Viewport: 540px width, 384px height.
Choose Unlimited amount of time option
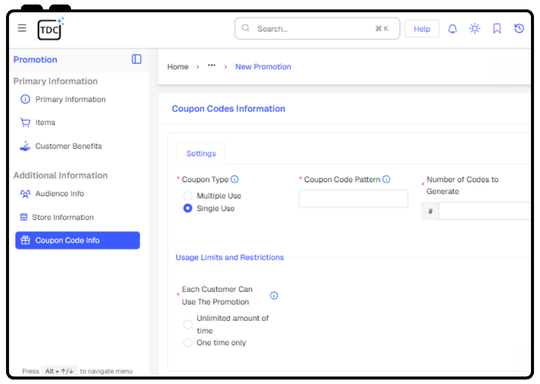pos(188,324)
